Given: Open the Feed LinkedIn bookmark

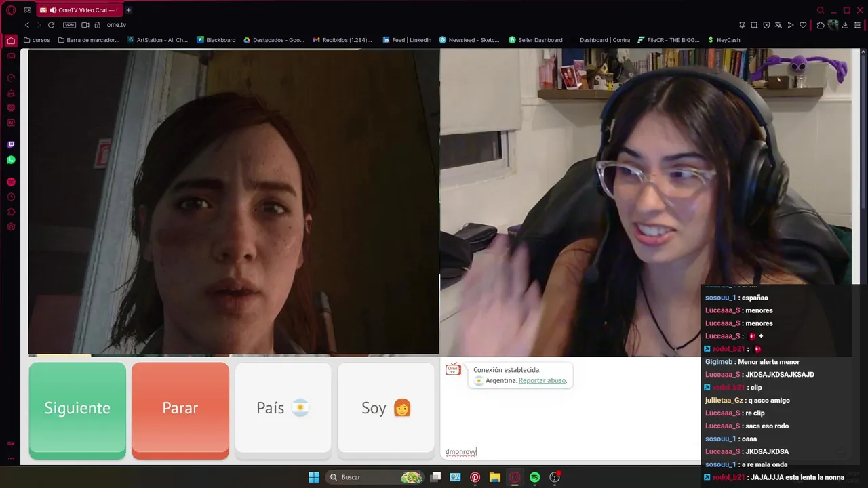Looking at the screenshot, I should pyautogui.click(x=407, y=40).
